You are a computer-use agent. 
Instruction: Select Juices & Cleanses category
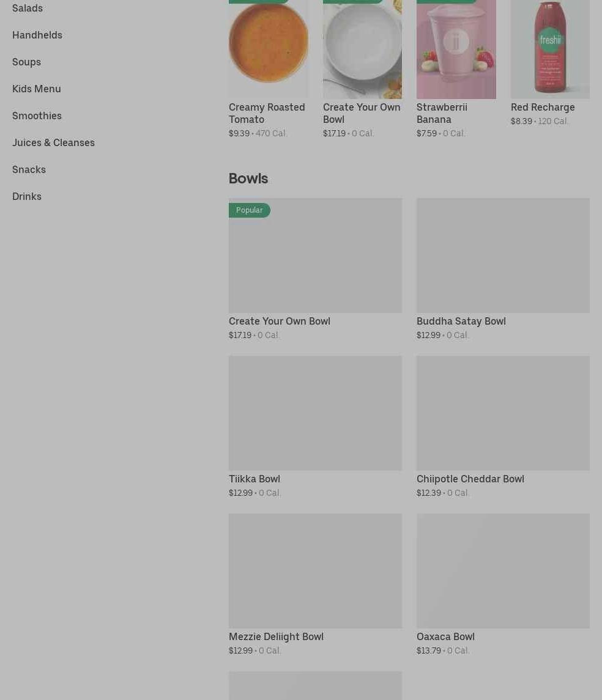53,142
